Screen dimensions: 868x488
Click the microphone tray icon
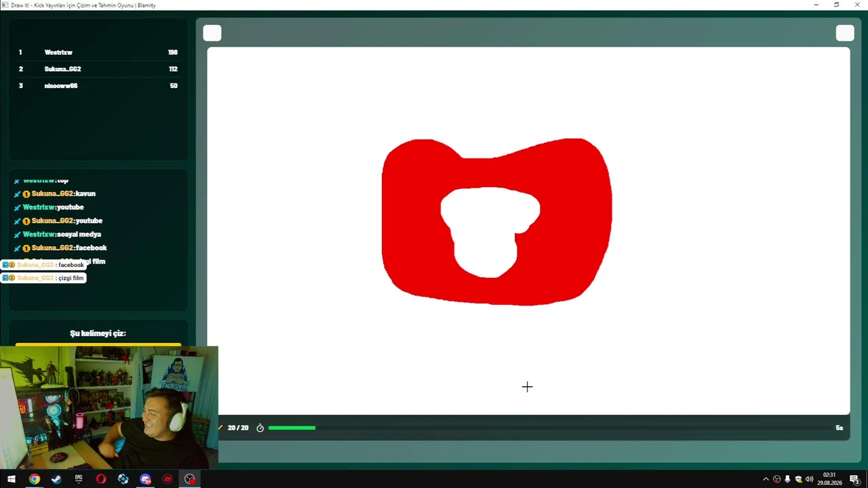(787, 479)
